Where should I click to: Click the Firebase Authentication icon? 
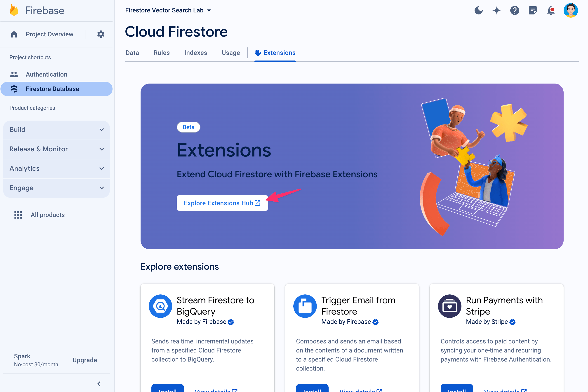pos(14,74)
